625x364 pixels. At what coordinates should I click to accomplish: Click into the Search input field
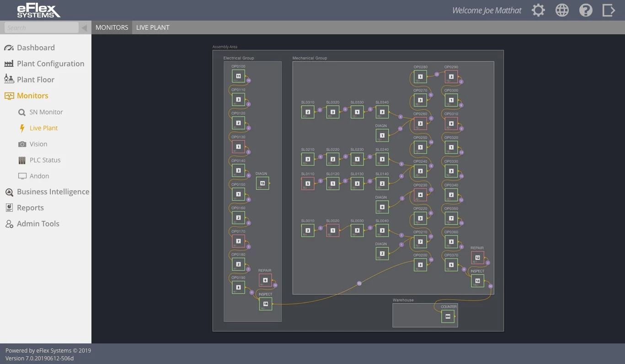(x=40, y=27)
